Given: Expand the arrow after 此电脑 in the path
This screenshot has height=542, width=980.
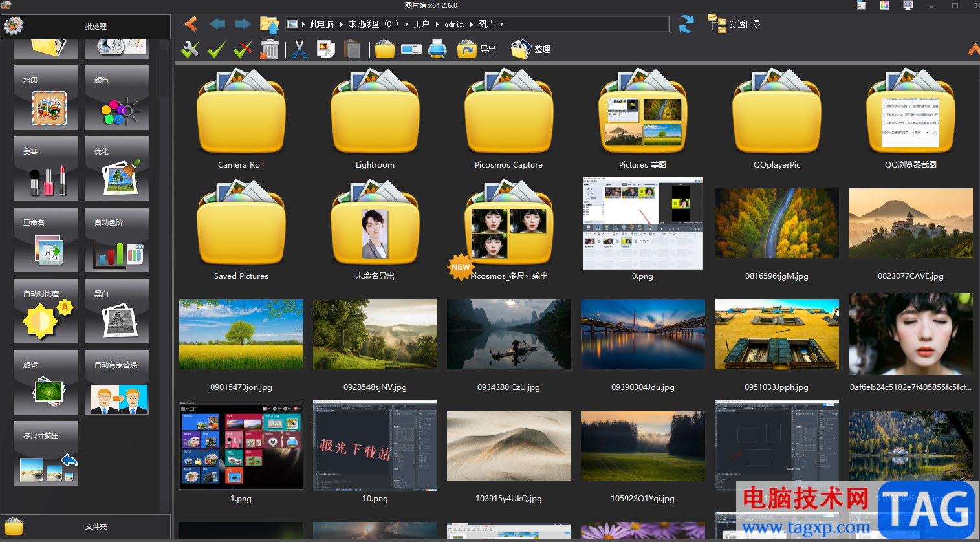Looking at the screenshot, I should click(x=342, y=24).
